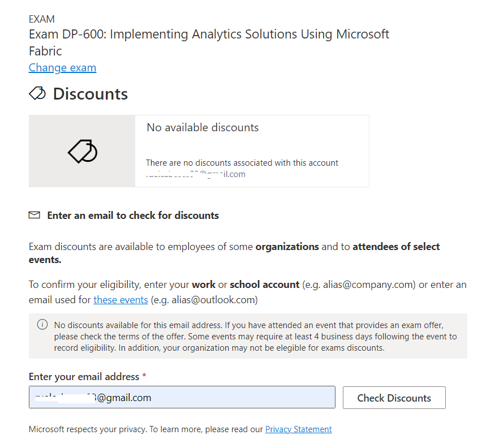This screenshot has width=482, height=448.
Task: Click the redacted account email in discount card
Action: click(x=196, y=174)
